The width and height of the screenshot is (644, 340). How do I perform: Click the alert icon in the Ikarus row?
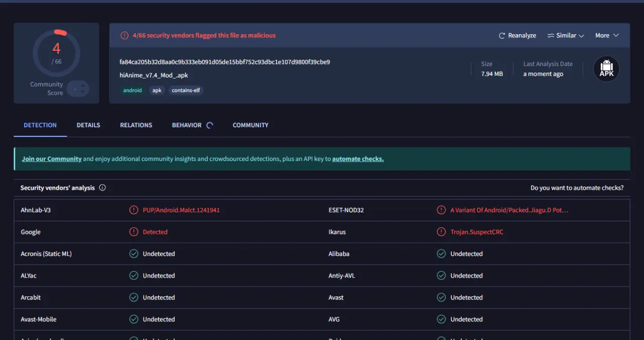coord(441,232)
